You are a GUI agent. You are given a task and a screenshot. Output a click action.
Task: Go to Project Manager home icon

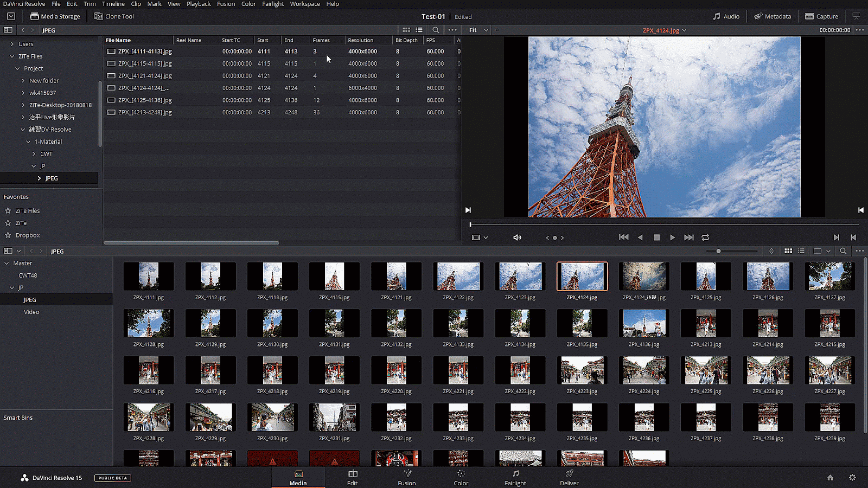pyautogui.click(x=830, y=478)
